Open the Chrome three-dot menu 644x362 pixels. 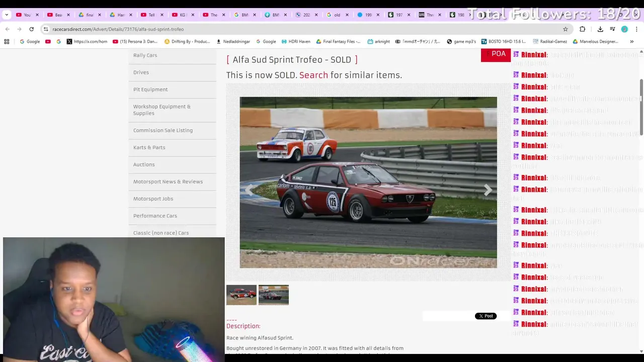click(636, 29)
